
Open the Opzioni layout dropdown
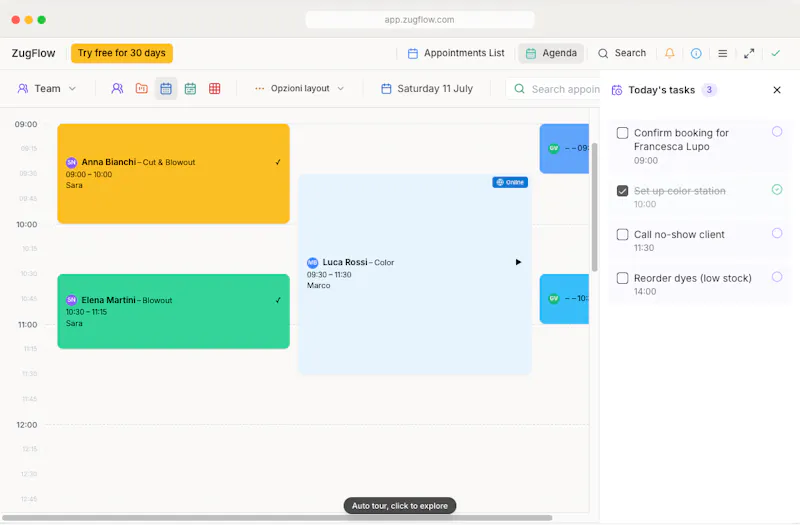point(299,88)
